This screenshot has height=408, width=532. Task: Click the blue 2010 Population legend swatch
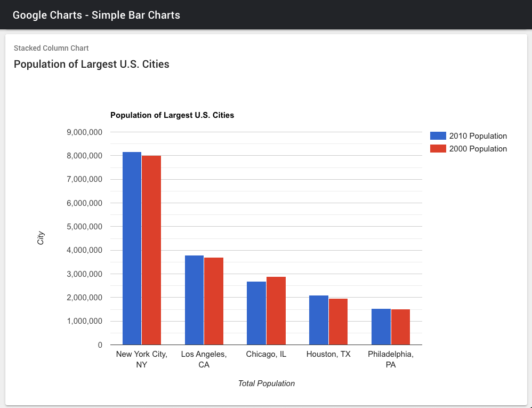[x=438, y=136]
